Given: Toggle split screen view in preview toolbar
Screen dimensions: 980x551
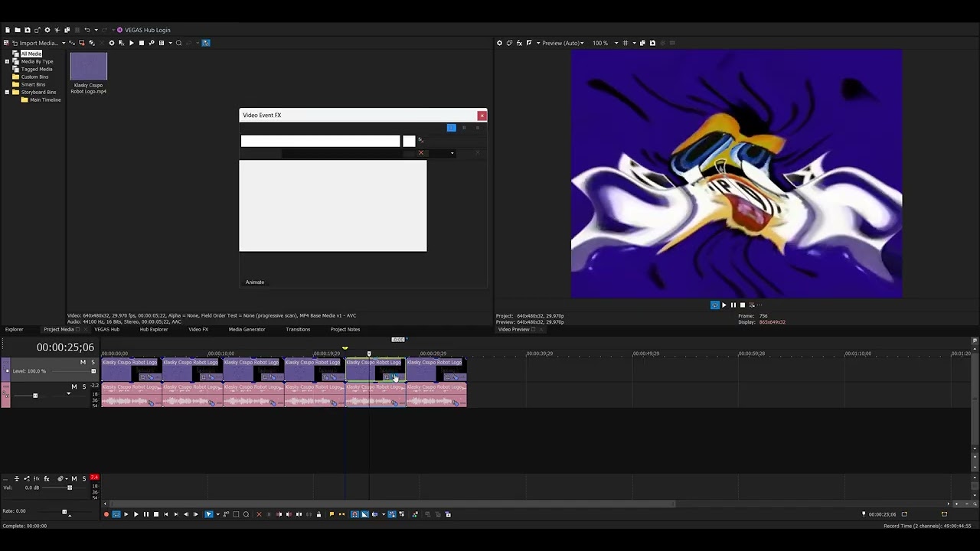Looking at the screenshot, I should (x=529, y=43).
